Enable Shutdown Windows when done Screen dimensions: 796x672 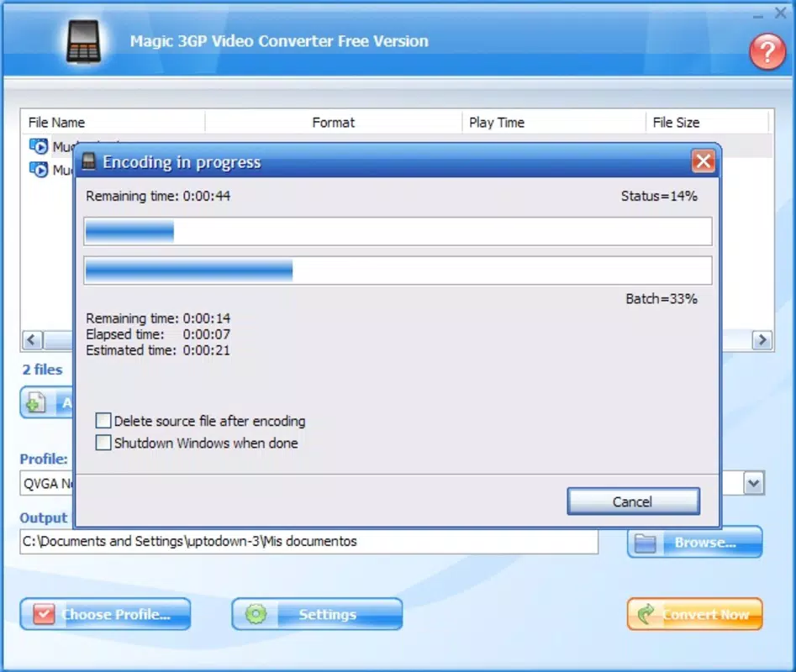click(x=103, y=443)
